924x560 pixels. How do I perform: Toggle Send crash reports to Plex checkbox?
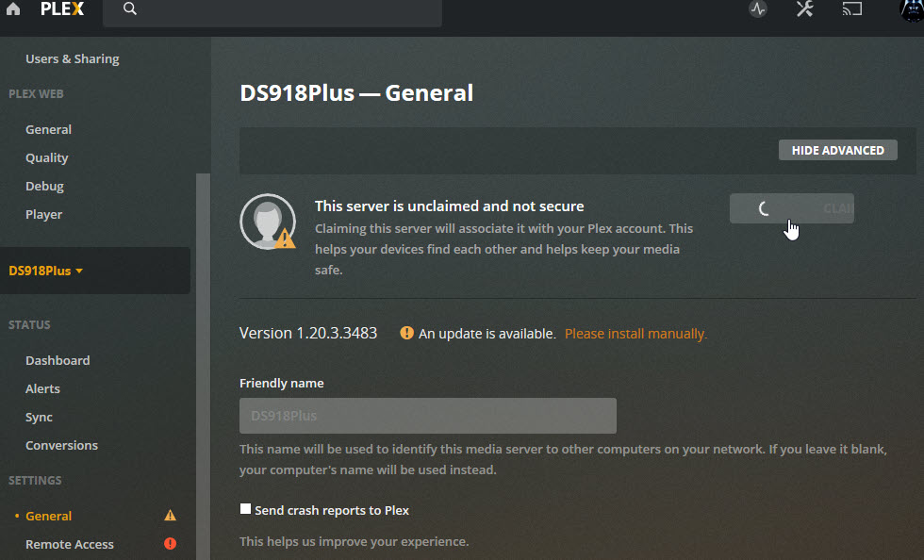point(246,509)
